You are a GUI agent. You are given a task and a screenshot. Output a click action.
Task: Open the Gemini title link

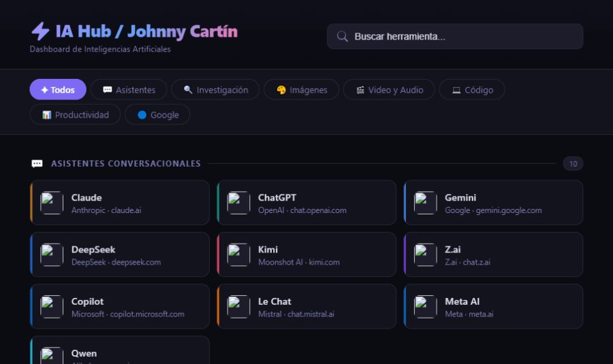click(460, 197)
